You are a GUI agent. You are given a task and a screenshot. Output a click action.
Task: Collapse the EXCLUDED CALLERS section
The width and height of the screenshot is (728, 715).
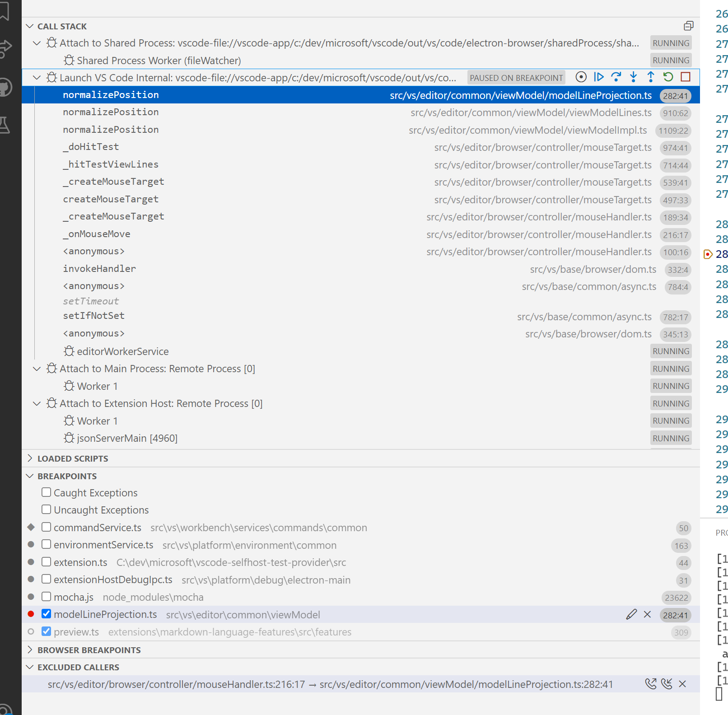pyautogui.click(x=30, y=667)
